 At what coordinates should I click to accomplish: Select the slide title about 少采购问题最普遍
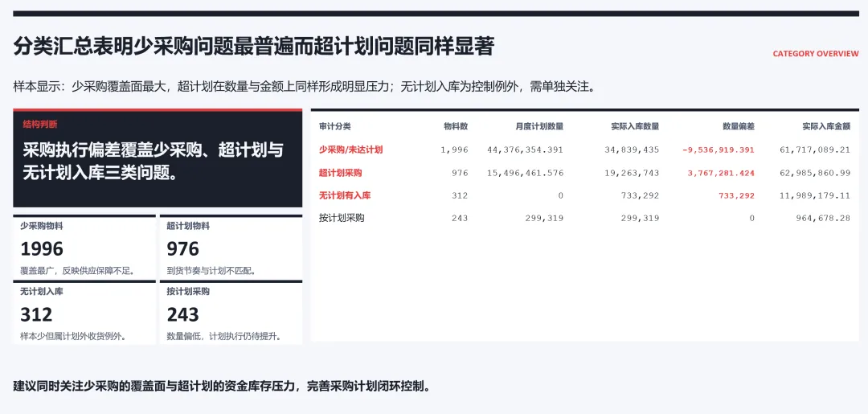pyautogui.click(x=253, y=47)
